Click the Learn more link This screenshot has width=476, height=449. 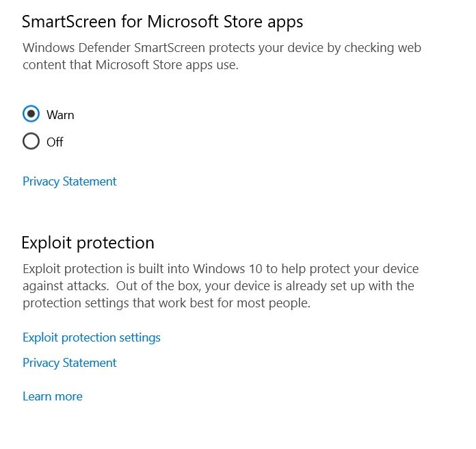click(53, 396)
